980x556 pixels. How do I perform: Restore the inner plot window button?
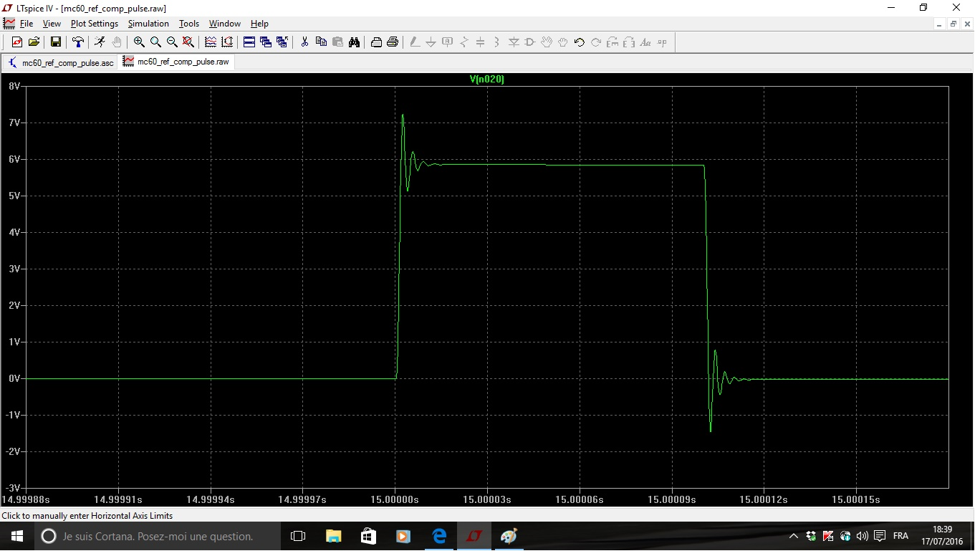coord(953,24)
